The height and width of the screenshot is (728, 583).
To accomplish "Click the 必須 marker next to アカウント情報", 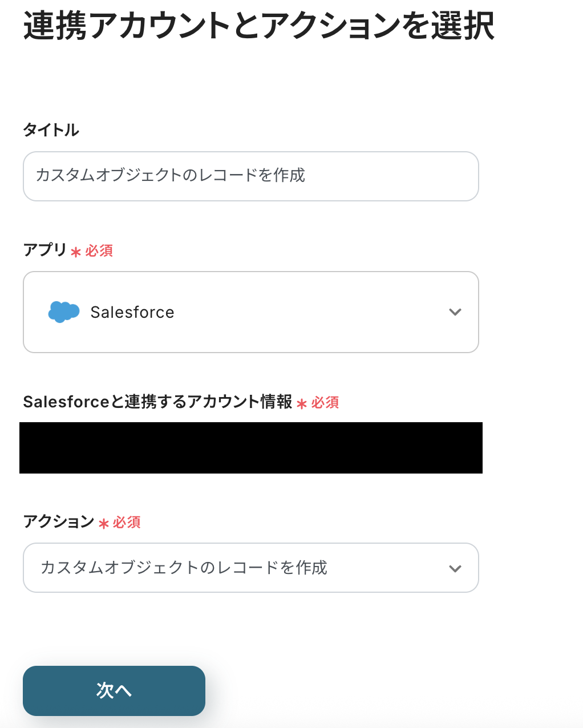I will tap(325, 403).
